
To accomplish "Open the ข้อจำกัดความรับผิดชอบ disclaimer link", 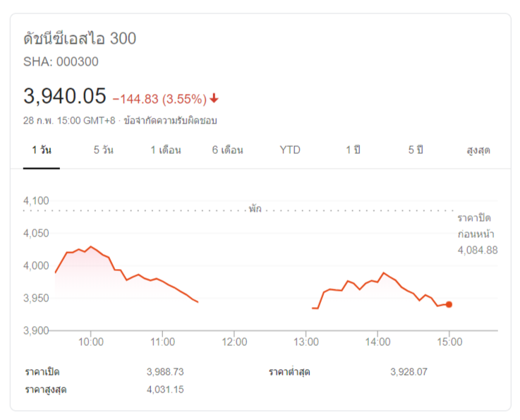I will point(170,121).
